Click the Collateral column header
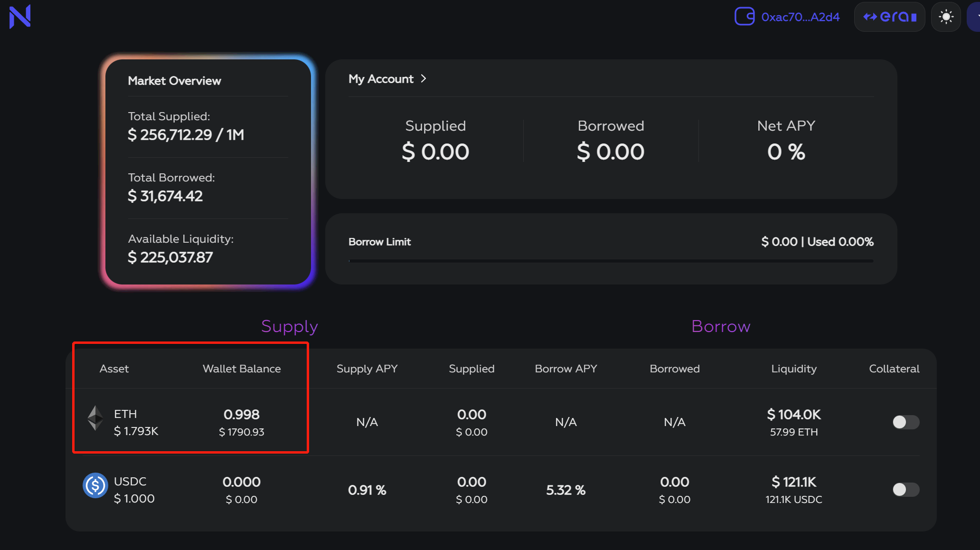Screen dimensions: 980x550 click(894, 369)
